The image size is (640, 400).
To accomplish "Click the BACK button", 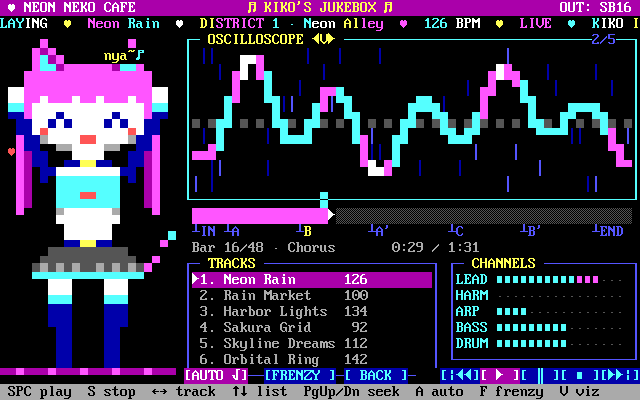I will tap(376, 375).
